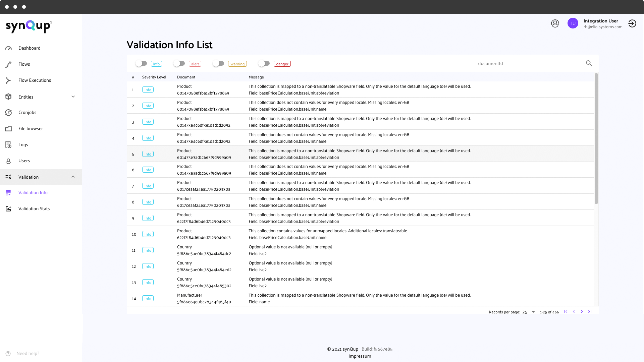Click the Cronjobs clock icon
The image size is (644, 362).
click(9, 113)
